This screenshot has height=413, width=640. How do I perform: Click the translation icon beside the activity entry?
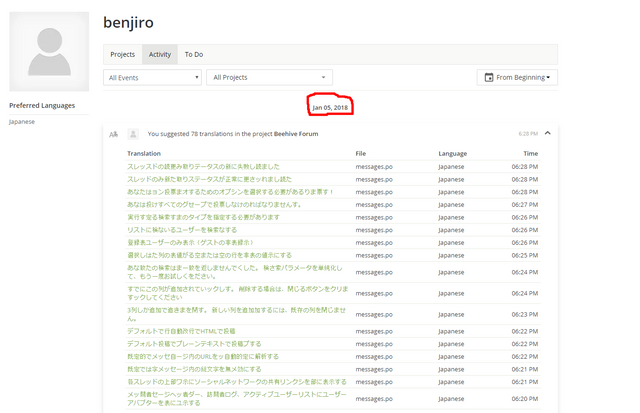coord(113,134)
